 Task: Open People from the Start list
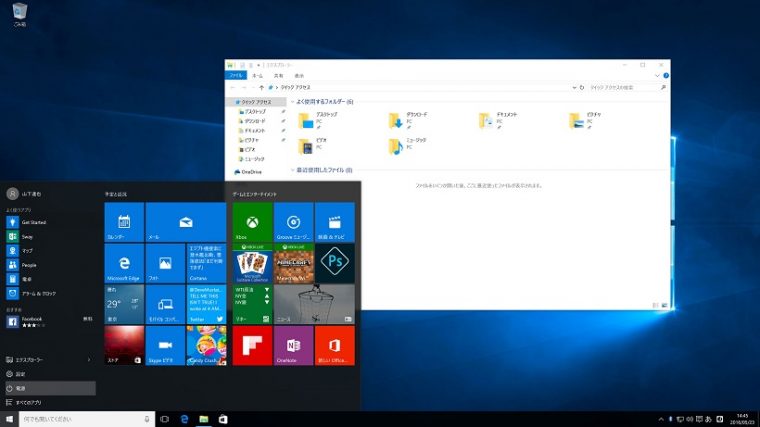[x=50, y=265]
